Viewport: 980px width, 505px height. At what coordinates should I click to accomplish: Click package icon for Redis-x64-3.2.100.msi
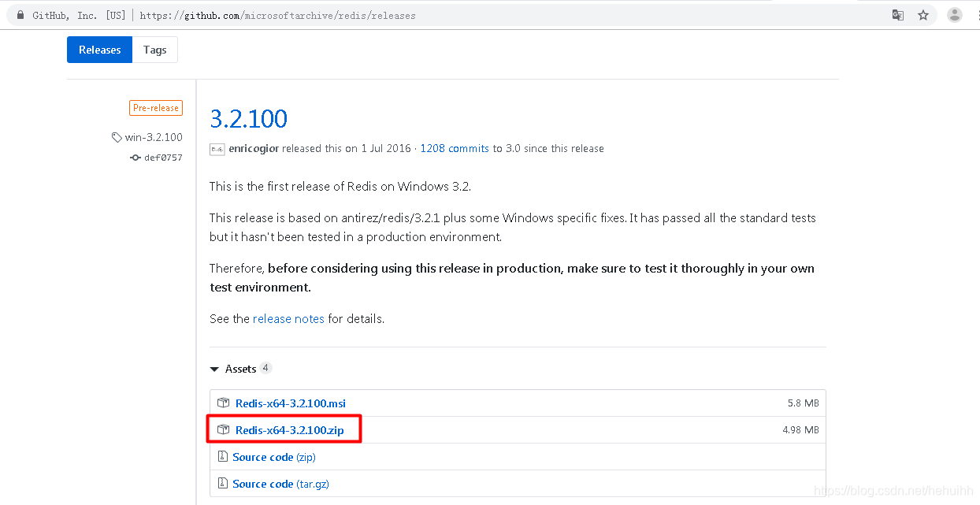tap(224, 403)
